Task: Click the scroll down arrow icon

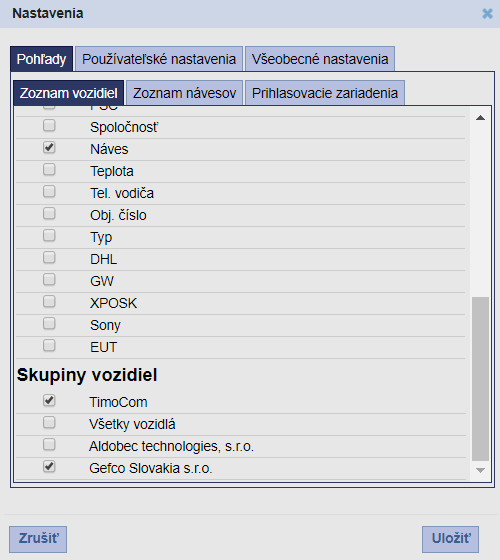Action: tap(480, 470)
